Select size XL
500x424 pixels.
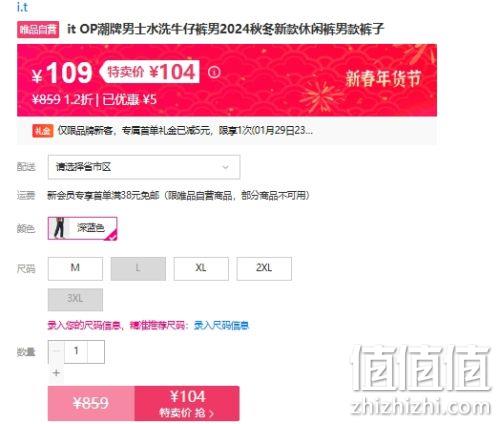201,268
